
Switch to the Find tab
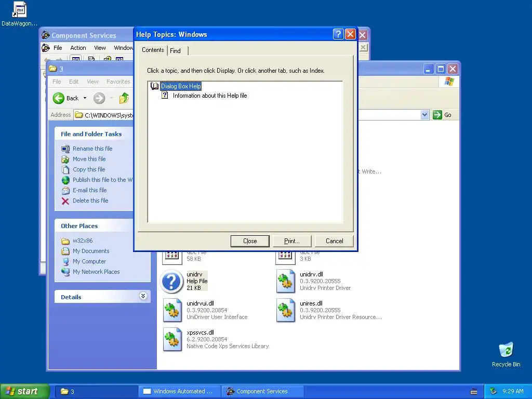coord(176,51)
